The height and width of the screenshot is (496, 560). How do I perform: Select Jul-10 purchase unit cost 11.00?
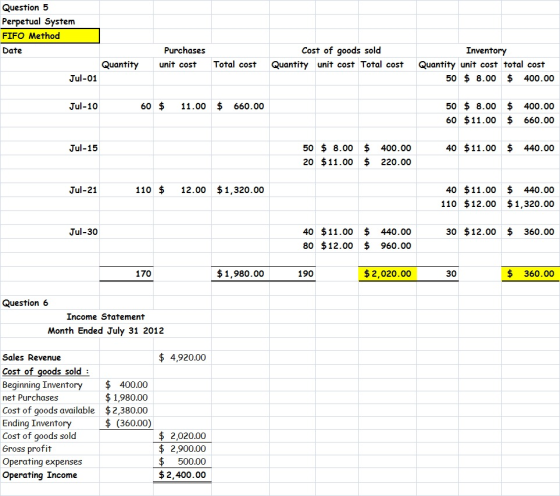(182, 106)
